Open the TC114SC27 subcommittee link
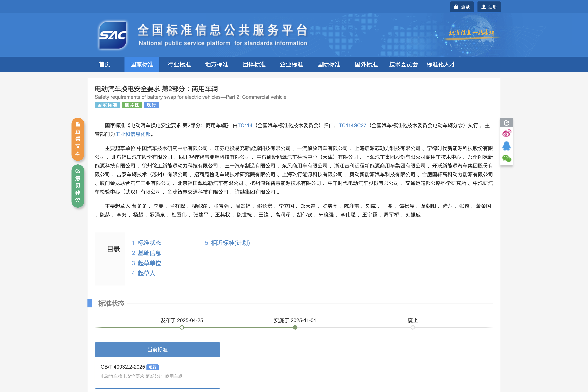Screen dimensions: 588x392 (x=352, y=126)
